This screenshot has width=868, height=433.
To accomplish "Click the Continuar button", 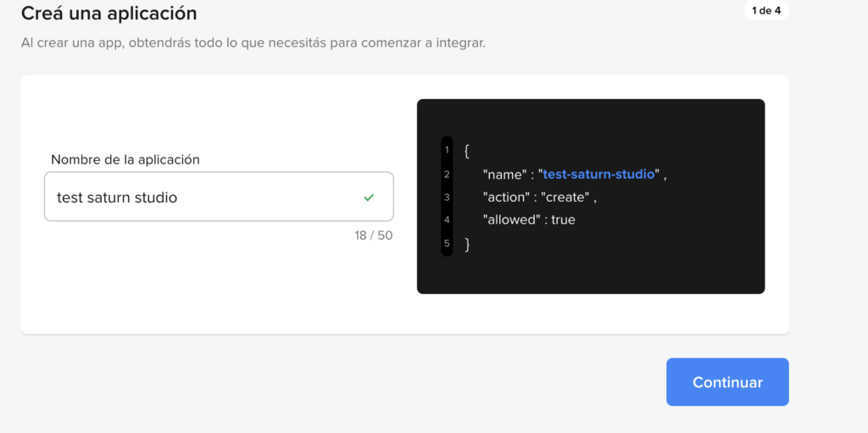I will pyautogui.click(x=727, y=382).
